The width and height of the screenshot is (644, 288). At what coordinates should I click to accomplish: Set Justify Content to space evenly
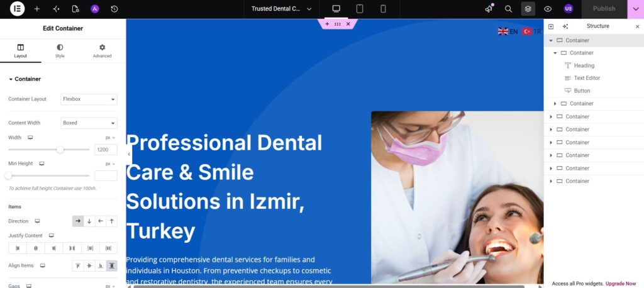pyautogui.click(x=108, y=248)
